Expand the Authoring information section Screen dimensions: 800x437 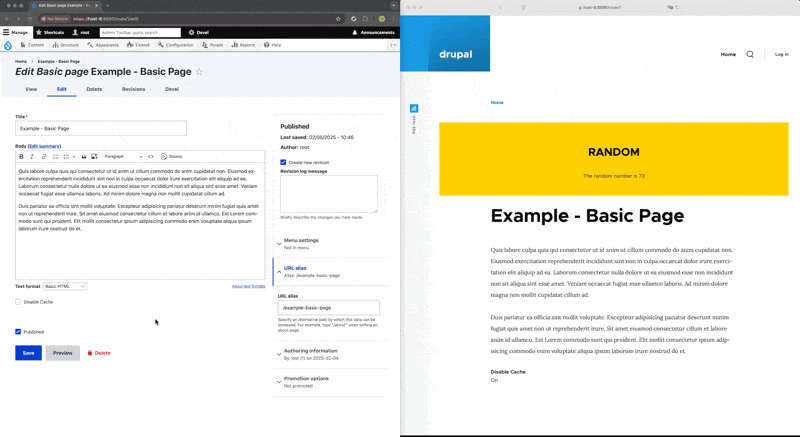309,353
